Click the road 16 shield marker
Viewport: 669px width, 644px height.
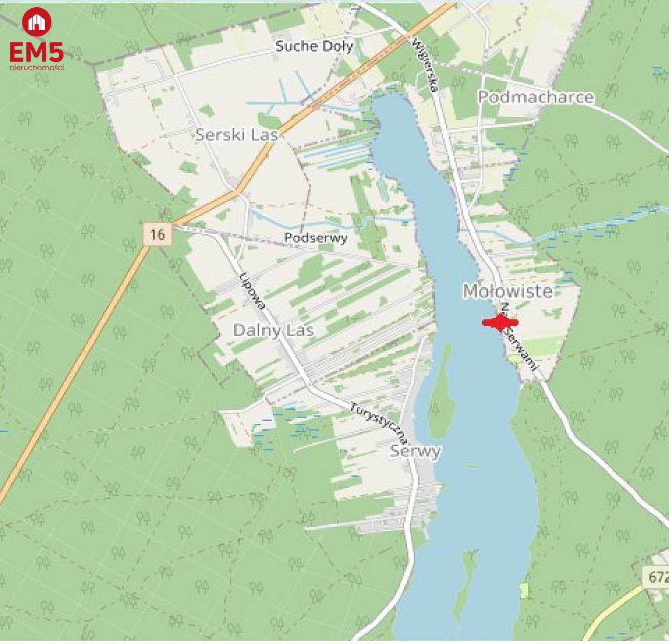click(x=157, y=234)
